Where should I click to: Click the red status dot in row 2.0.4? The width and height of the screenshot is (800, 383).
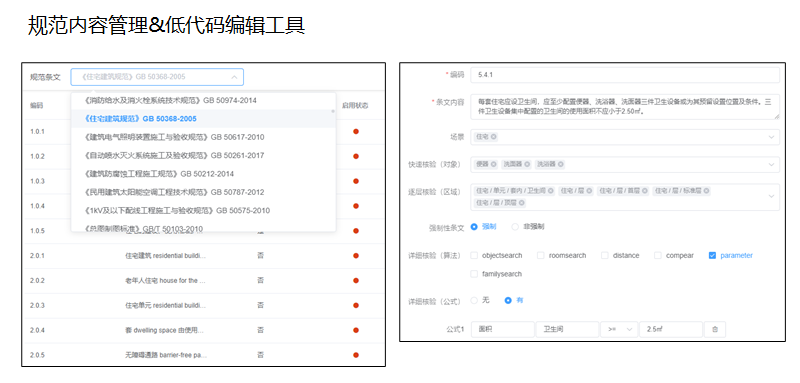356,330
